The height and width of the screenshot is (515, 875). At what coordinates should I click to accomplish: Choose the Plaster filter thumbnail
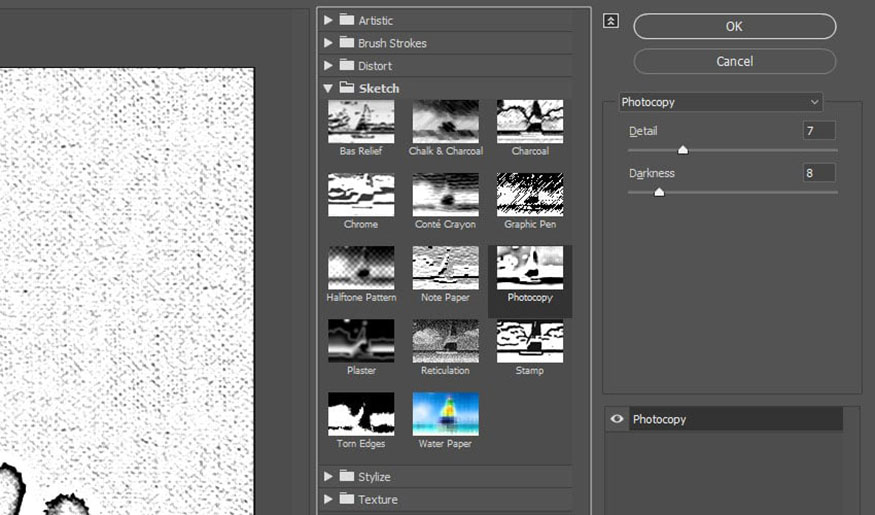coord(361,341)
